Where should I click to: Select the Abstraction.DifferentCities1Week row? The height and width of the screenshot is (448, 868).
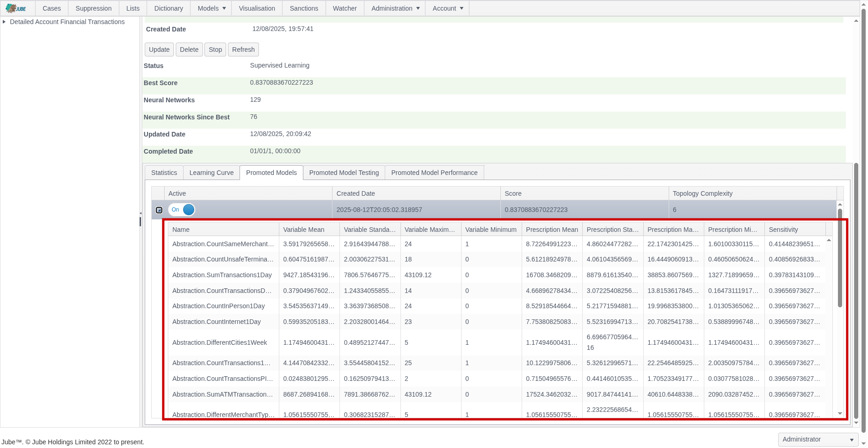(x=497, y=342)
